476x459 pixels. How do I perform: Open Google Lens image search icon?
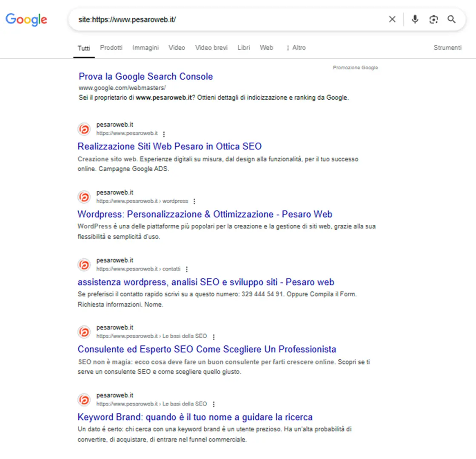[433, 20]
